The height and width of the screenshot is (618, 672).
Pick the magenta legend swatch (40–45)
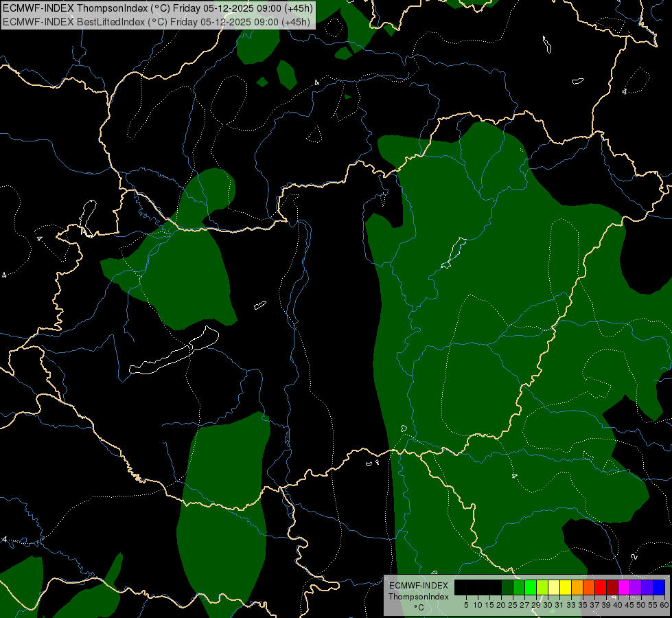624,587
